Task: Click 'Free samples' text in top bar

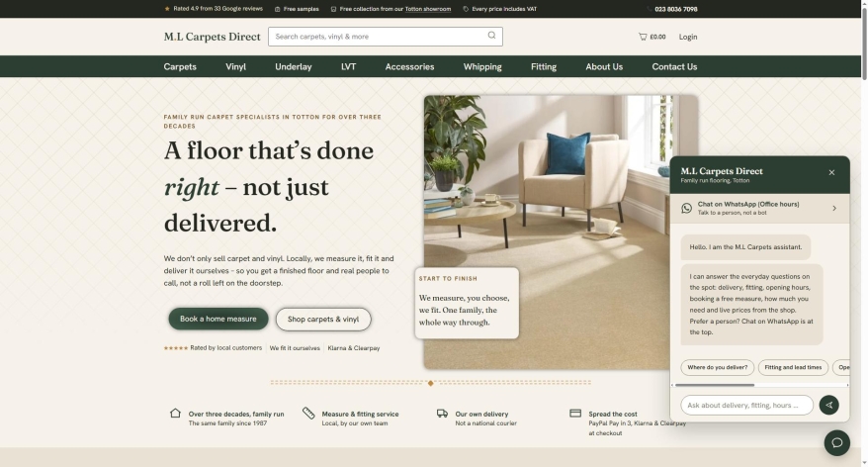Action: pyautogui.click(x=301, y=9)
